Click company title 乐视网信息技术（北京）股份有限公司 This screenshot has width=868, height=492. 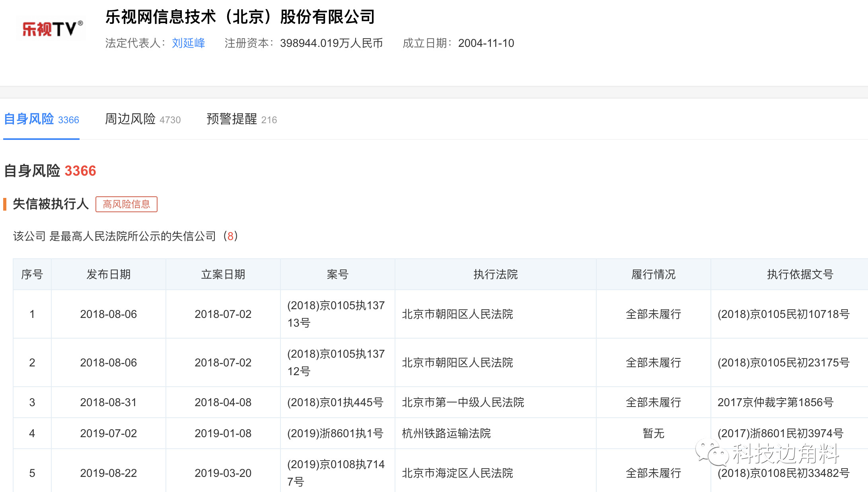click(x=240, y=17)
